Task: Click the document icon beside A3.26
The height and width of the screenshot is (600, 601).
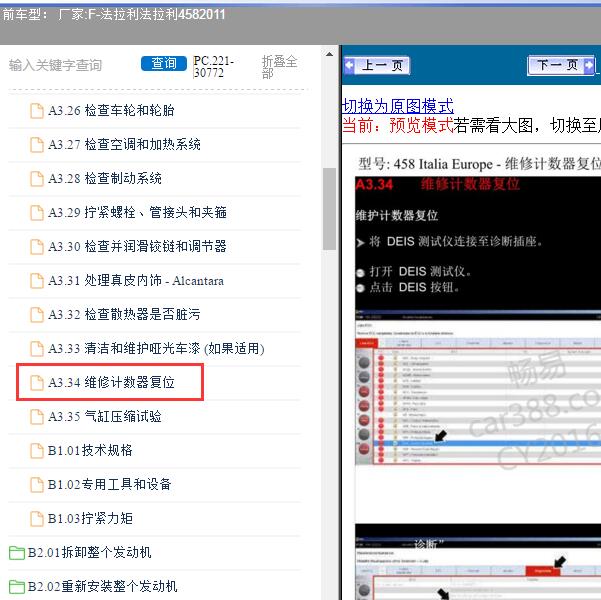Action: point(37,111)
